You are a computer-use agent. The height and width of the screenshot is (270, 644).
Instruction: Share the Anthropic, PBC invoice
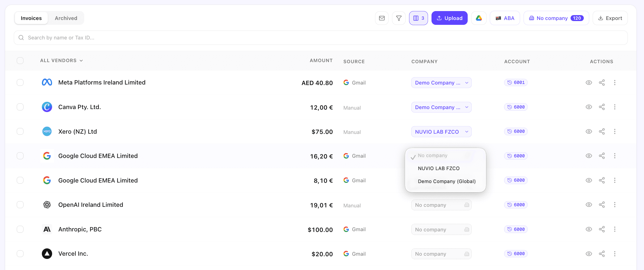coord(602,229)
